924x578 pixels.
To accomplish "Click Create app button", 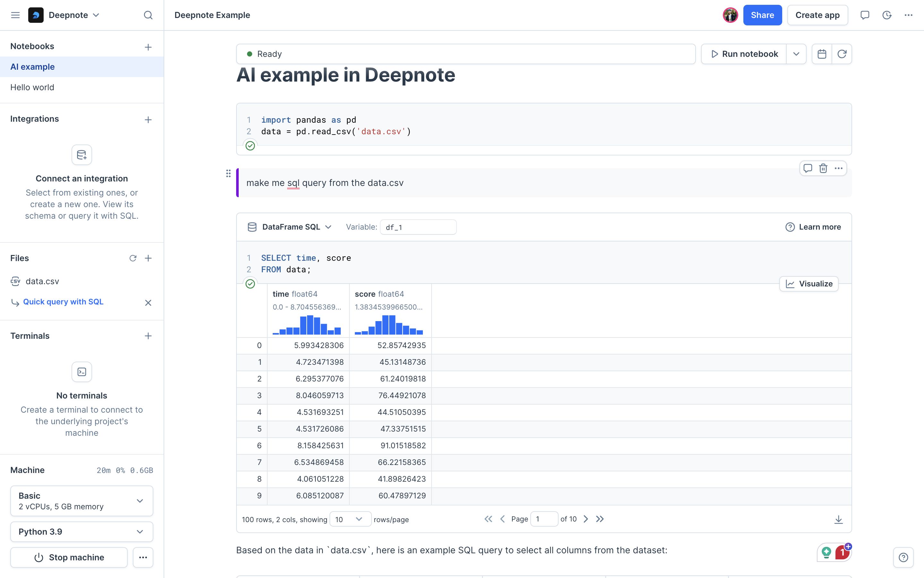I will pos(817,15).
